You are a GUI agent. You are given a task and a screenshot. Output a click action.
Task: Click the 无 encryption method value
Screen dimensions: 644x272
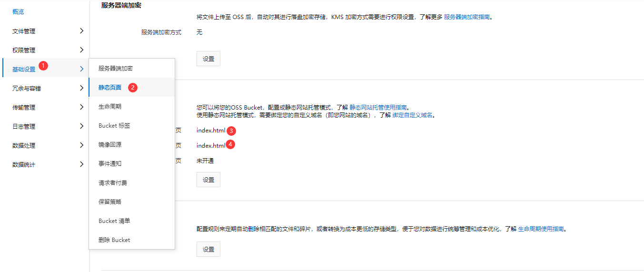(x=199, y=32)
